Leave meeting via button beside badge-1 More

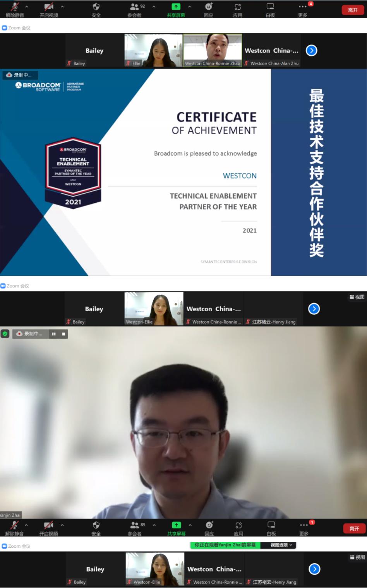354,528
